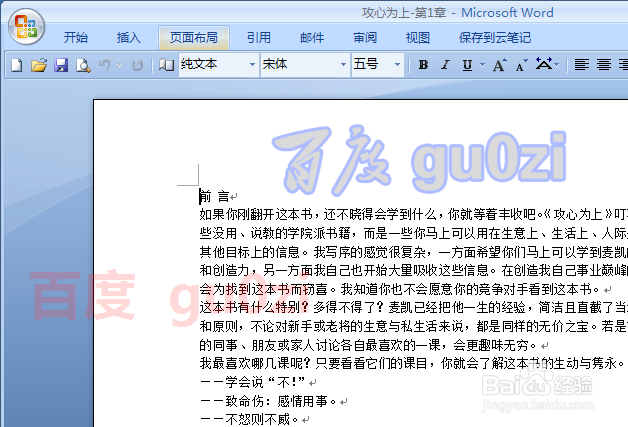Click paragraph starting 我最喜欢哪几课呢

point(413,363)
